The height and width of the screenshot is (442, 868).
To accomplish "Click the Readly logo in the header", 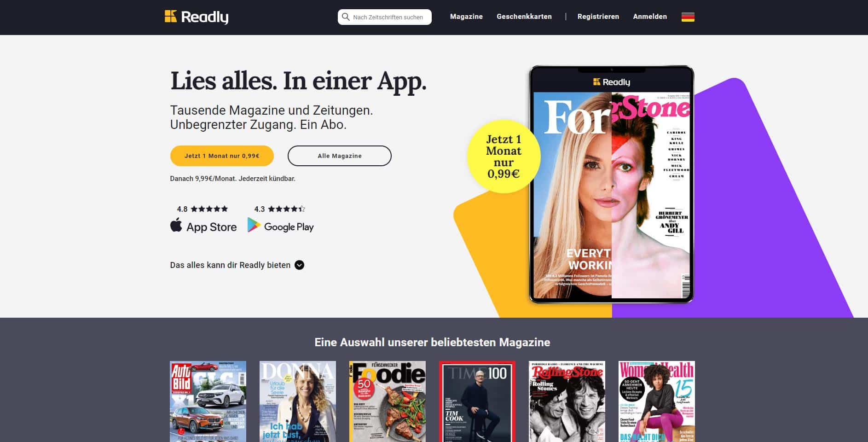I will click(x=197, y=17).
